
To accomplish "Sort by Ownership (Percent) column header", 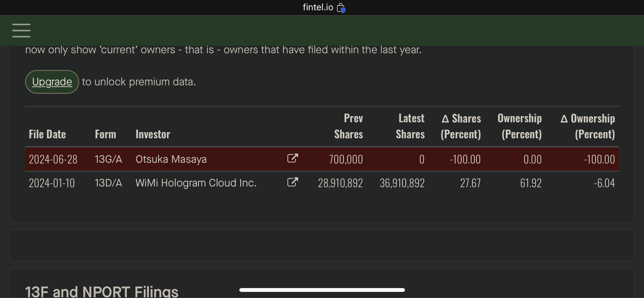I will pyautogui.click(x=520, y=126).
